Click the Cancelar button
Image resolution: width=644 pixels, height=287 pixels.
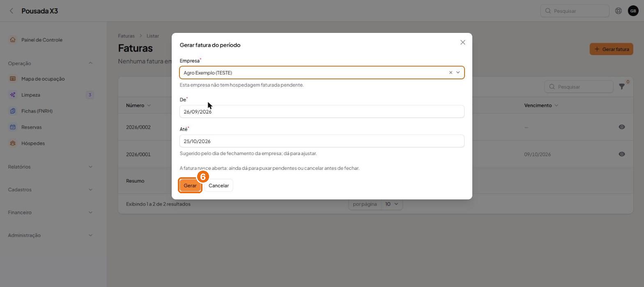pyautogui.click(x=218, y=185)
